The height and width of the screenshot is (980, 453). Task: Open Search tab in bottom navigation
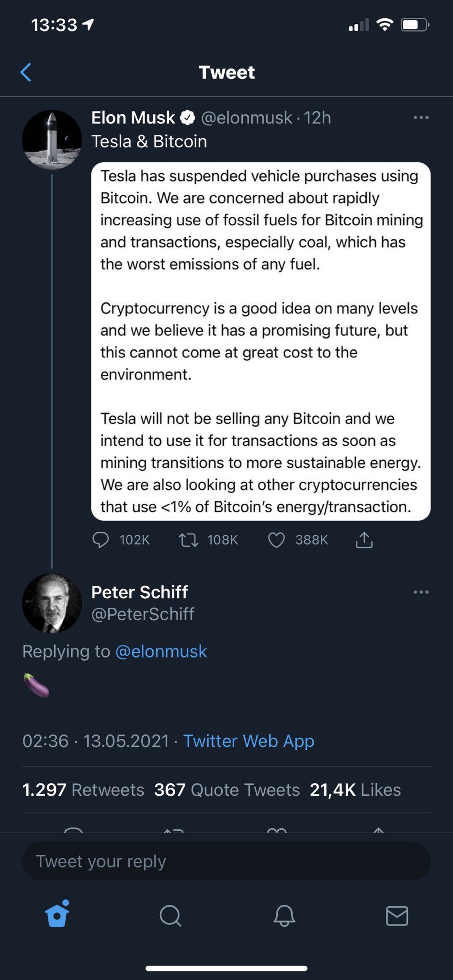point(170,916)
